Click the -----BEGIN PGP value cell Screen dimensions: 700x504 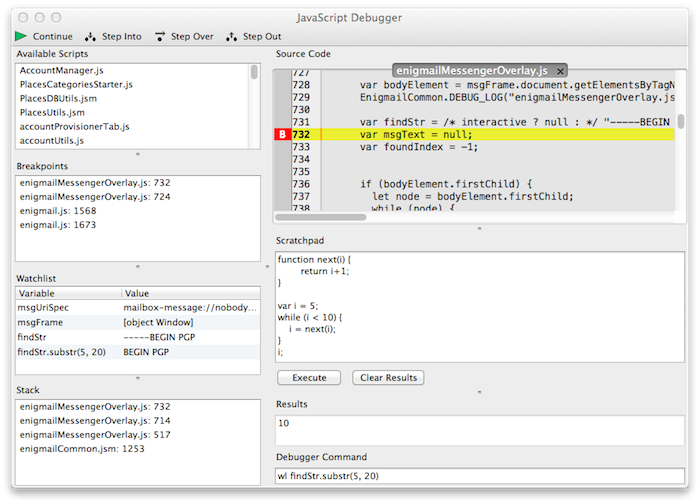point(159,337)
